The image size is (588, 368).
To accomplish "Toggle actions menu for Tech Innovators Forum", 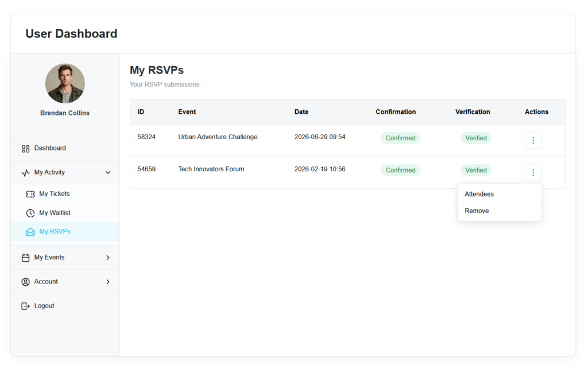I will coord(533,172).
